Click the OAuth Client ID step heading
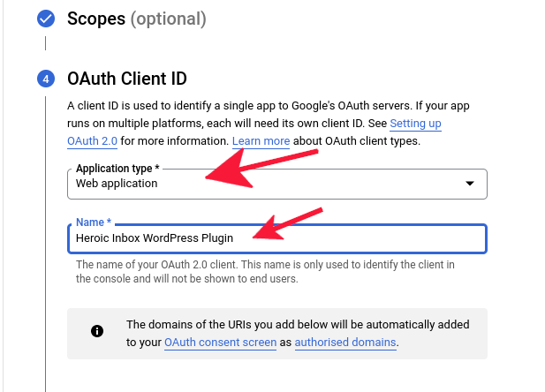This screenshot has height=392, width=545. point(127,79)
